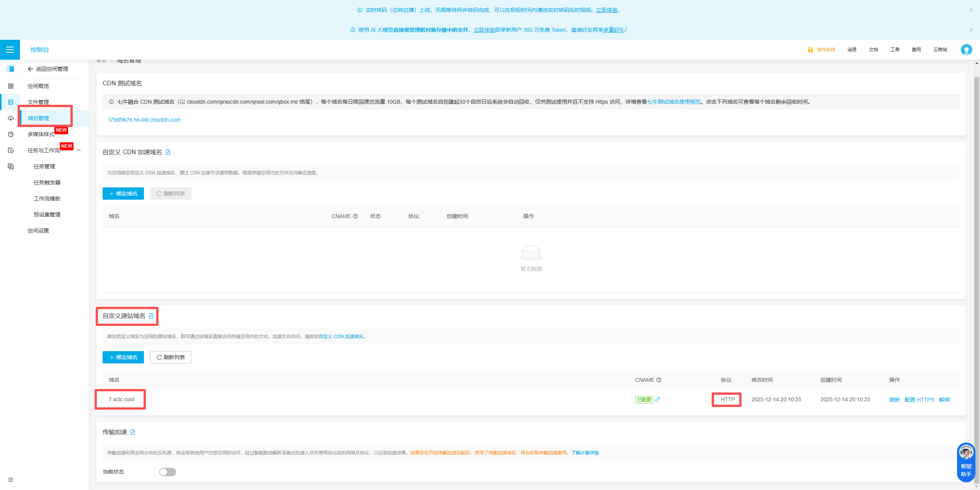The height and width of the screenshot is (490, 980).
Task: Go to 空间设置 menu item
Action: (x=38, y=231)
